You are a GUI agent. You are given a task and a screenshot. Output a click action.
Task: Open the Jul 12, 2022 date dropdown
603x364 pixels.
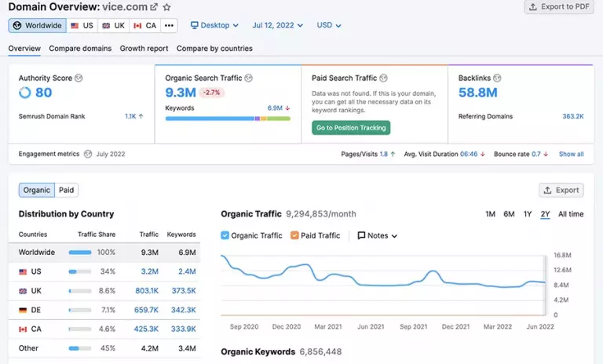tap(277, 25)
